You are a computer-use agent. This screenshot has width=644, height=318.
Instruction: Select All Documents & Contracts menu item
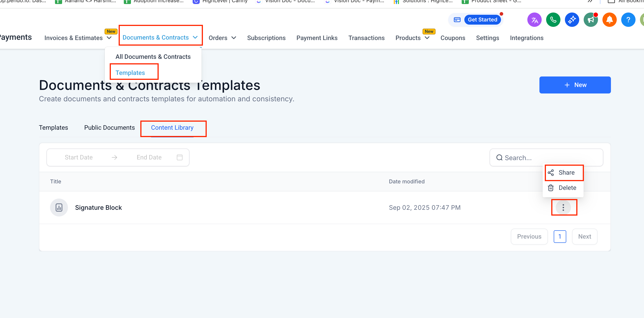tap(153, 57)
